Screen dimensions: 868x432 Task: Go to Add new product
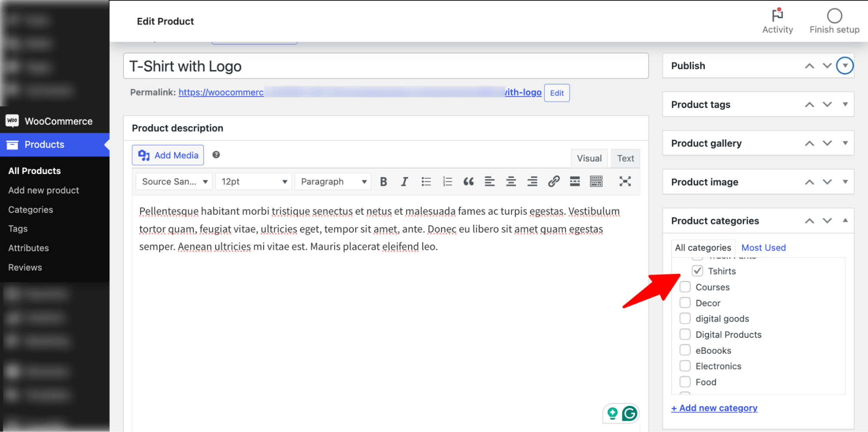click(x=43, y=190)
